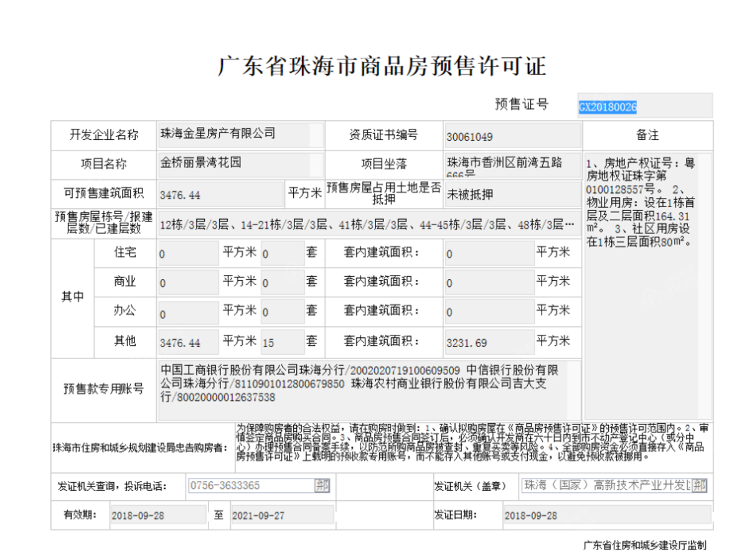Click the 预售证号 label
Screen dimensions: 747x560
[x=522, y=105]
